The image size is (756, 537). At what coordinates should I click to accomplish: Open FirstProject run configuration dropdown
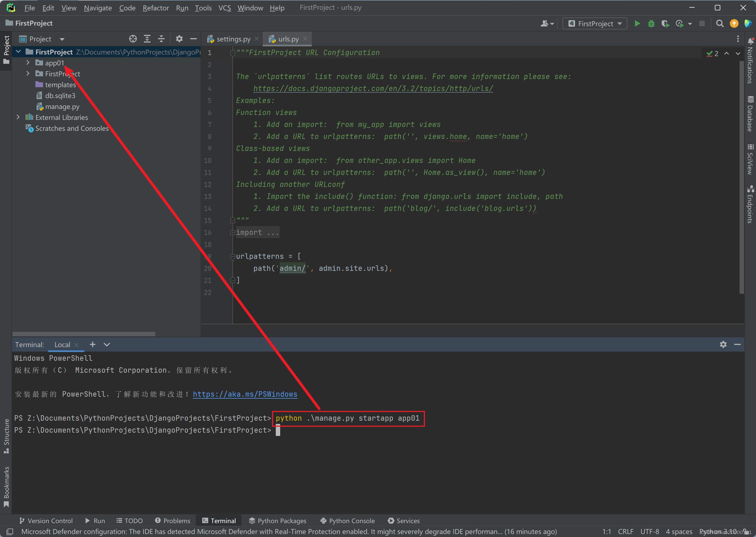pos(595,23)
